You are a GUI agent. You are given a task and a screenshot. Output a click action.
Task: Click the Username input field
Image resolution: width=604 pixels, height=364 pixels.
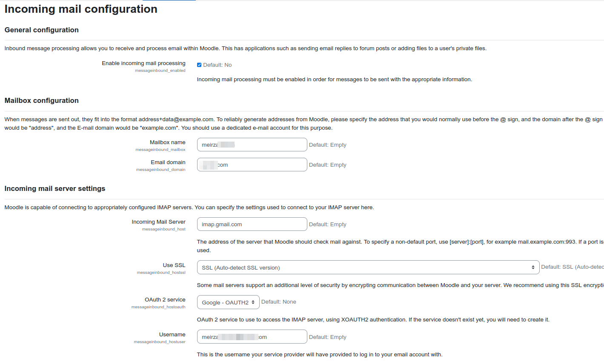coord(252,337)
